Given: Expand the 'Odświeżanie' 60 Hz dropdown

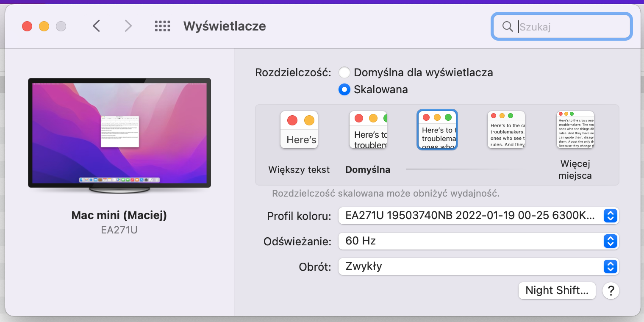Looking at the screenshot, I should tap(478, 241).
